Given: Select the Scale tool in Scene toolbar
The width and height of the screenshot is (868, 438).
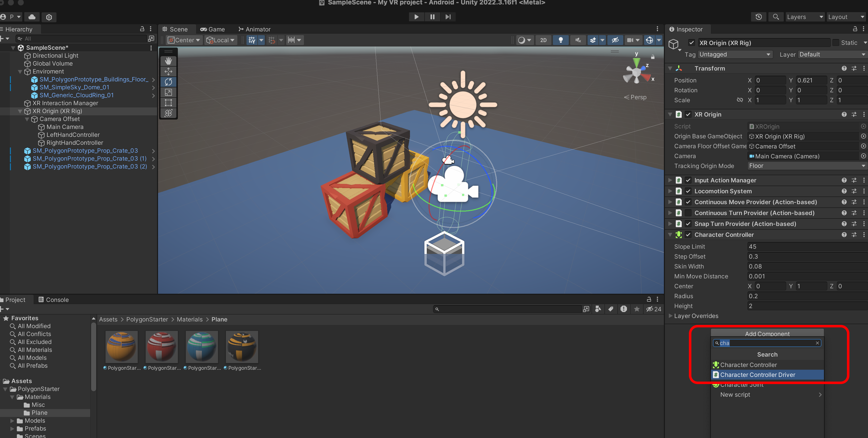Looking at the screenshot, I should tap(168, 92).
